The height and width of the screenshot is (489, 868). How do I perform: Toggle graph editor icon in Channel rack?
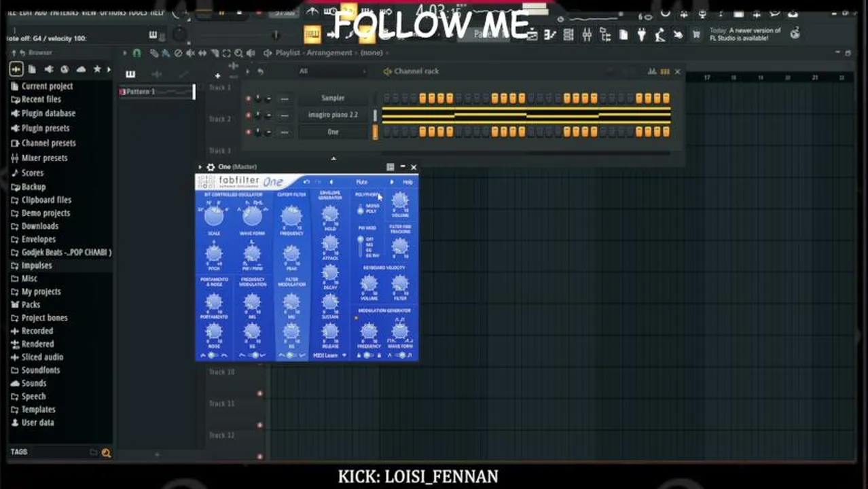[x=652, y=71]
